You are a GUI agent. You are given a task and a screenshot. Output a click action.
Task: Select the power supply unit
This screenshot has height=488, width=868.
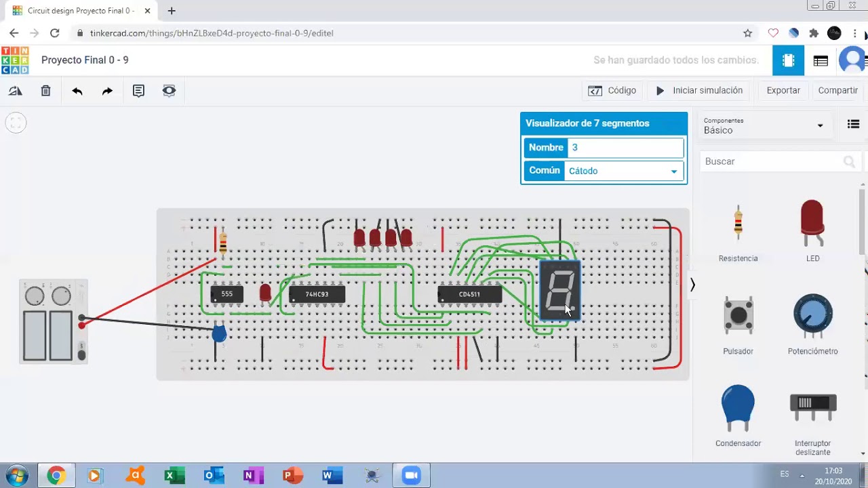54,321
